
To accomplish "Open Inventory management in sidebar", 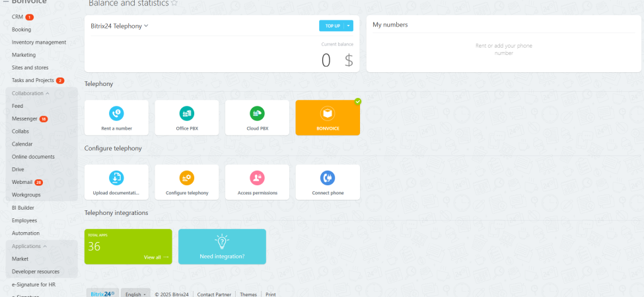I will click(x=39, y=42).
